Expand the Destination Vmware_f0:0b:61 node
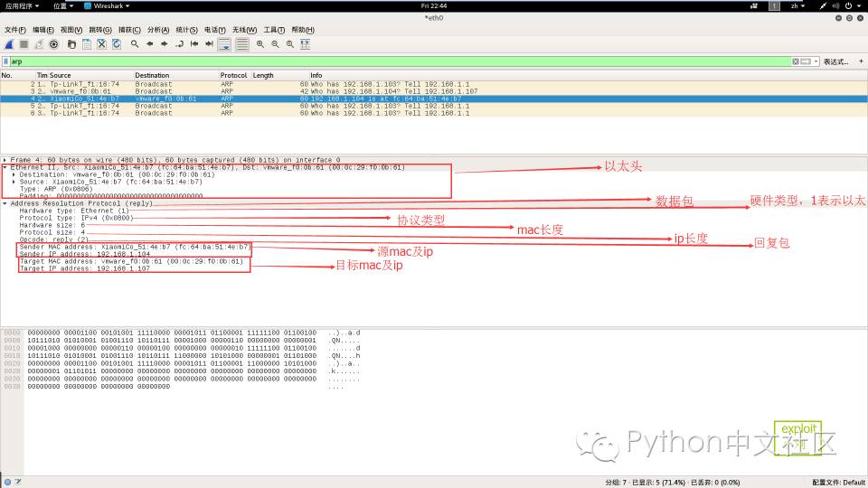 (x=14, y=174)
